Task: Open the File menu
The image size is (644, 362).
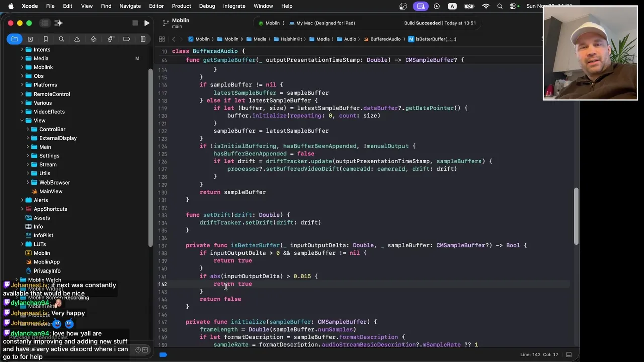Action: coord(50,6)
